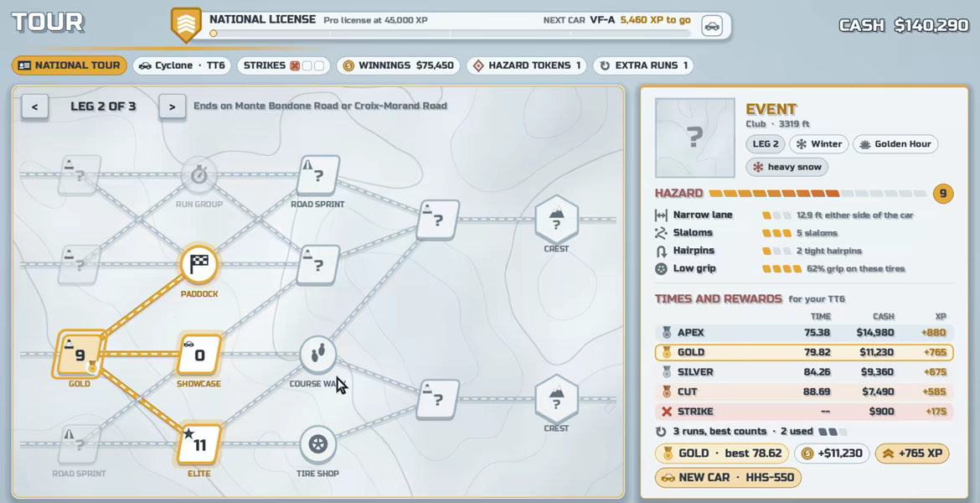Select the Apex reward row

pyautogui.click(x=804, y=333)
